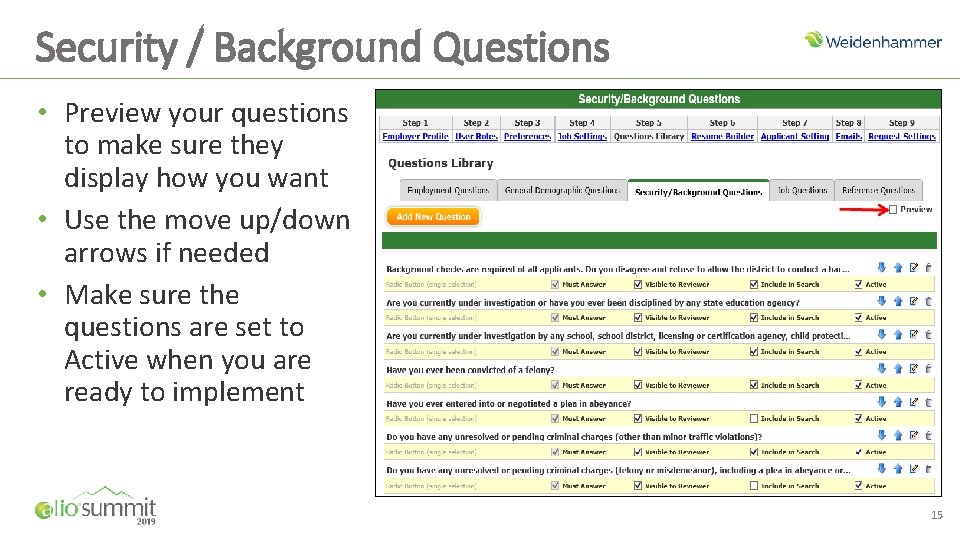Go to the Job Settings step link

582,136
